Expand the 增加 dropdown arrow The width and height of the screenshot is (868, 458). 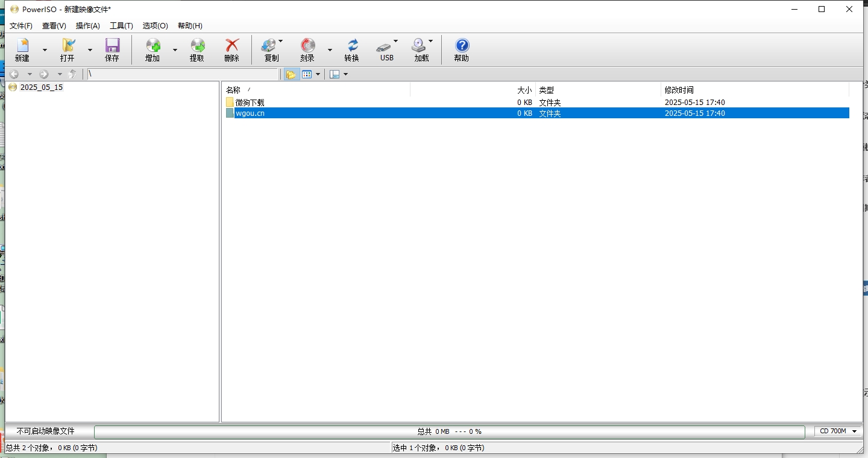[x=175, y=50]
